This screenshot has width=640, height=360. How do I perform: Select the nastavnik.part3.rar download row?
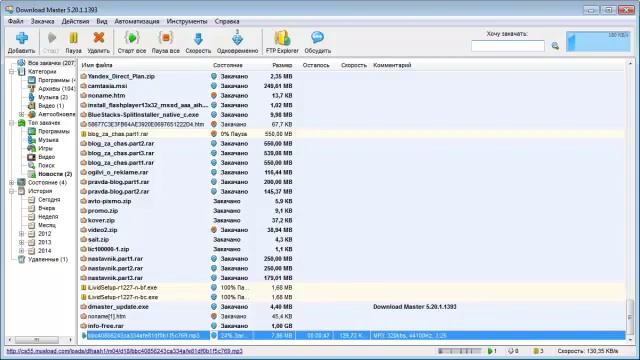click(352, 278)
